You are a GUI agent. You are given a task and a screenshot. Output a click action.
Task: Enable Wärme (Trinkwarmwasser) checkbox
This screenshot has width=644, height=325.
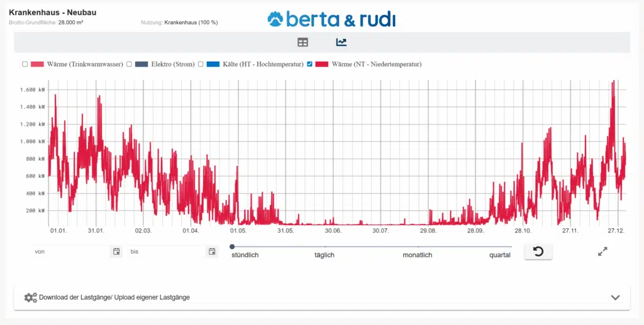tap(25, 64)
